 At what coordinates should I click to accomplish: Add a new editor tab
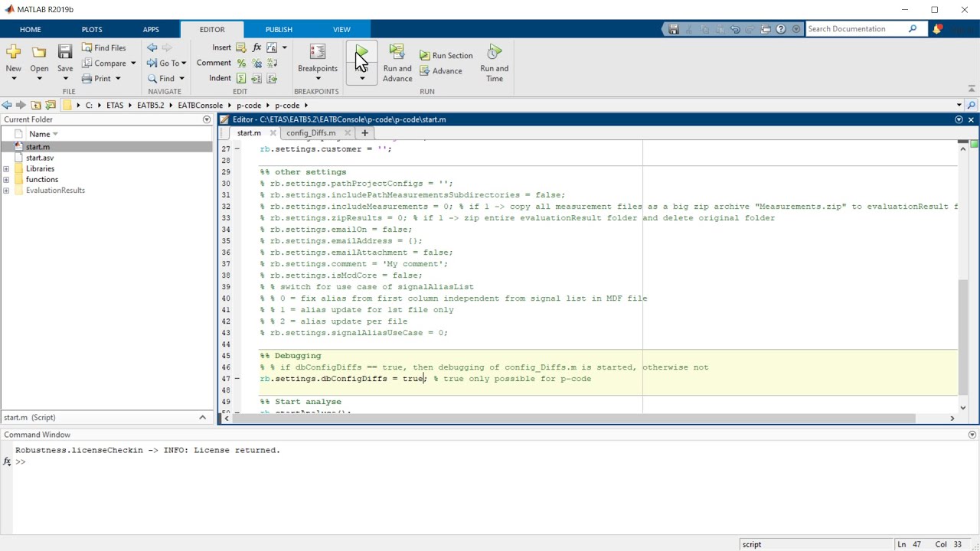pyautogui.click(x=364, y=132)
